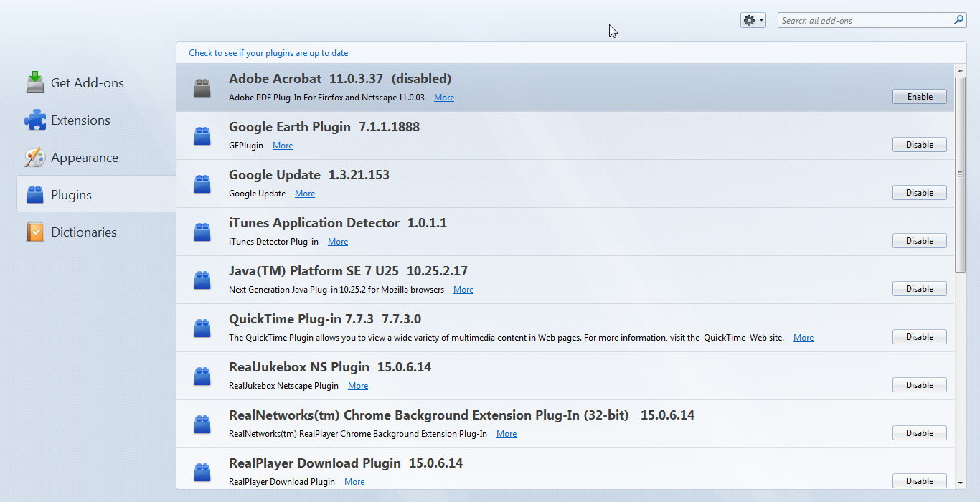Click the gray Adobe Acrobat plugin icon

click(202, 87)
